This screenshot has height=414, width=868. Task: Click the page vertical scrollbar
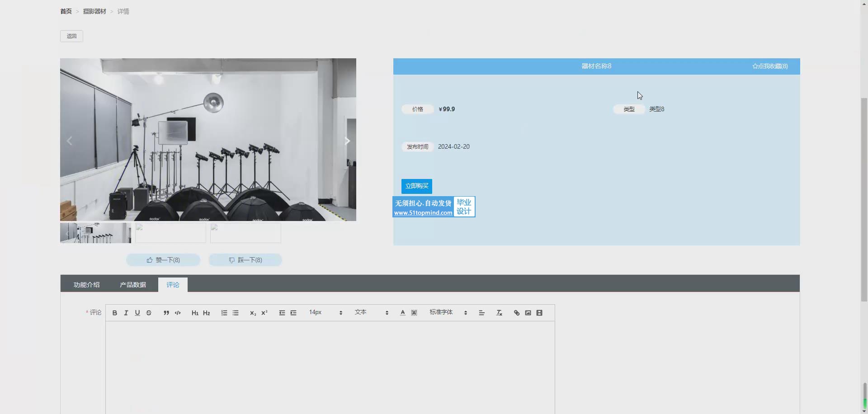point(864,199)
